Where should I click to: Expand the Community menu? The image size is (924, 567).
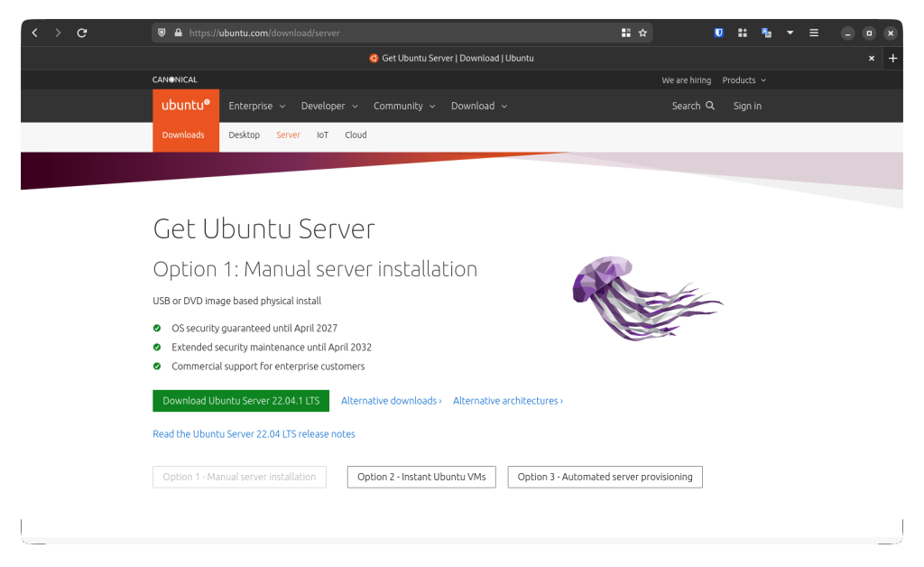coord(404,107)
